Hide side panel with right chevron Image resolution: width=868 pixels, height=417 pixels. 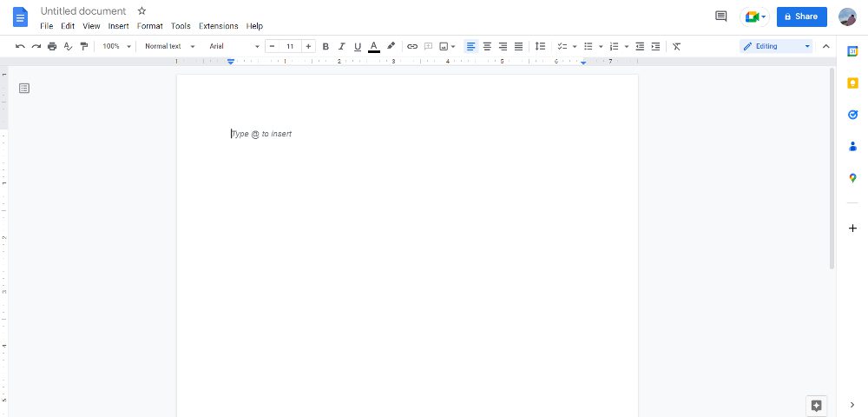click(x=852, y=405)
